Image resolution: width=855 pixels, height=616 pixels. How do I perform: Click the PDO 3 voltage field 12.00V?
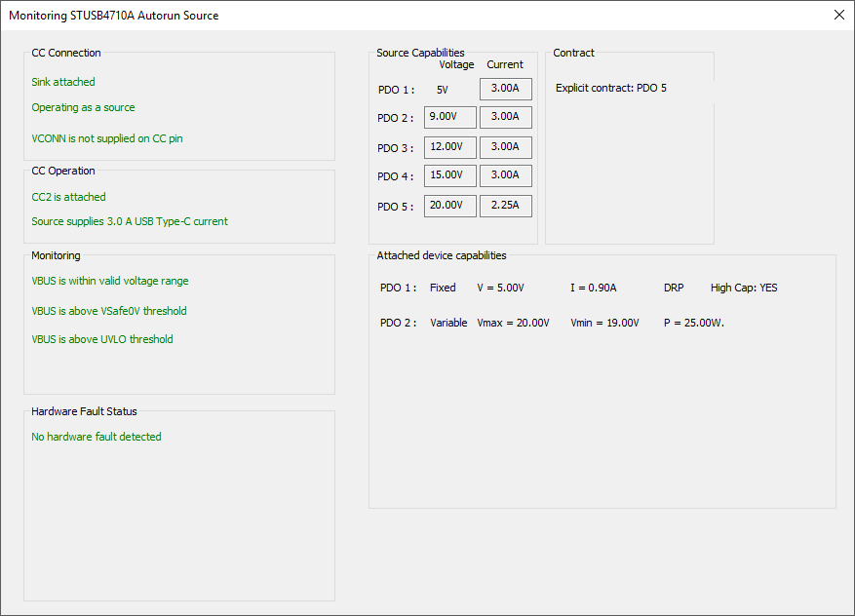coord(449,147)
